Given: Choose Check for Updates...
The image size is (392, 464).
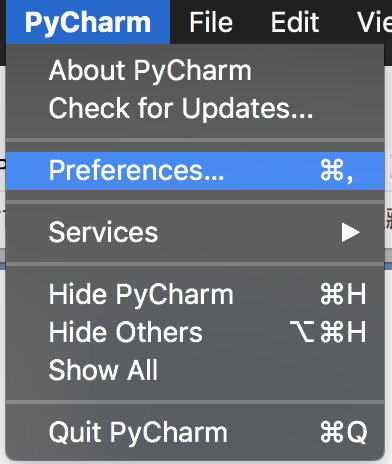Looking at the screenshot, I should pos(195,108).
